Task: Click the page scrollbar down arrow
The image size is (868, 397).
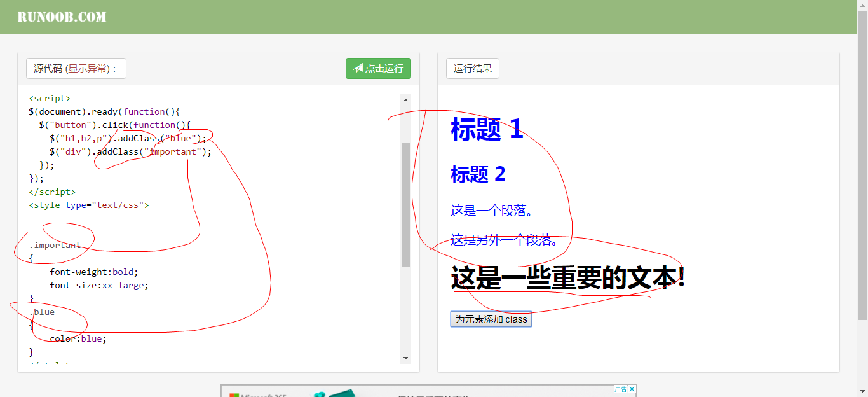Action: pyautogui.click(x=862, y=392)
